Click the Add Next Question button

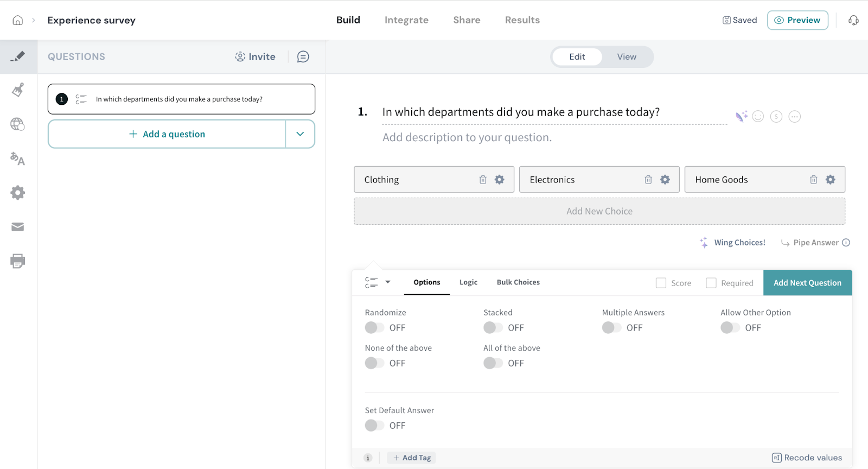[x=807, y=283]
